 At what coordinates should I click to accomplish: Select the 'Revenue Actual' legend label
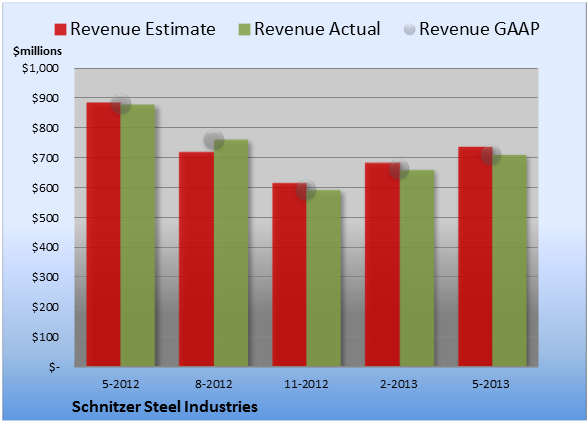pyautogui.click(x=317, y=29)
